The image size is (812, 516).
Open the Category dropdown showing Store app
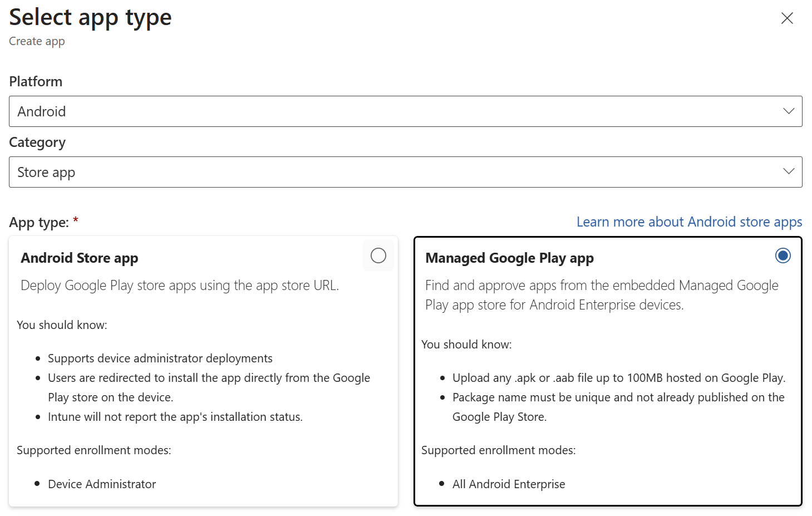405,172
